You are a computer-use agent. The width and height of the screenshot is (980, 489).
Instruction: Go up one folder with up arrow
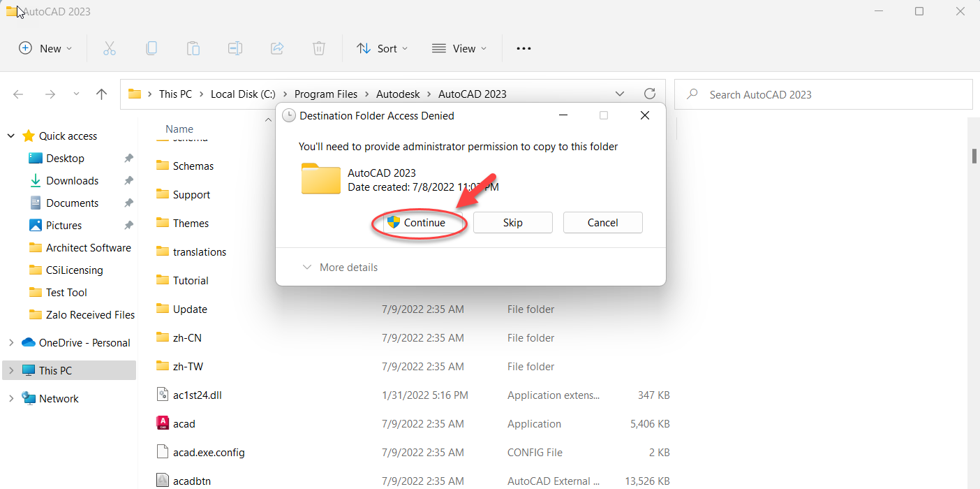[x=102, y=94]
